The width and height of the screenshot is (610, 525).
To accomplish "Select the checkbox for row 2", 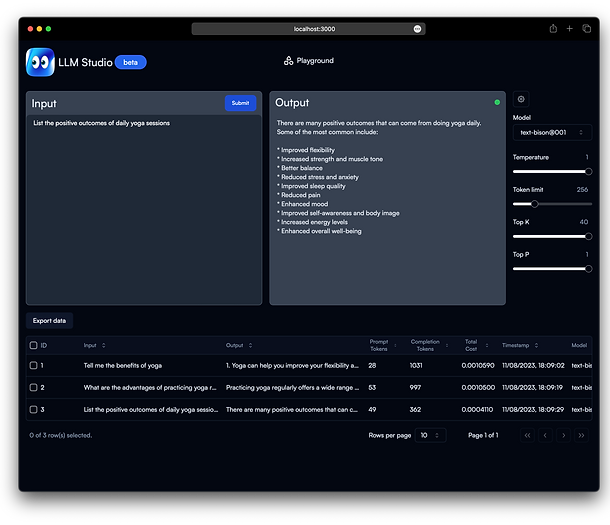I will [33, 387].
